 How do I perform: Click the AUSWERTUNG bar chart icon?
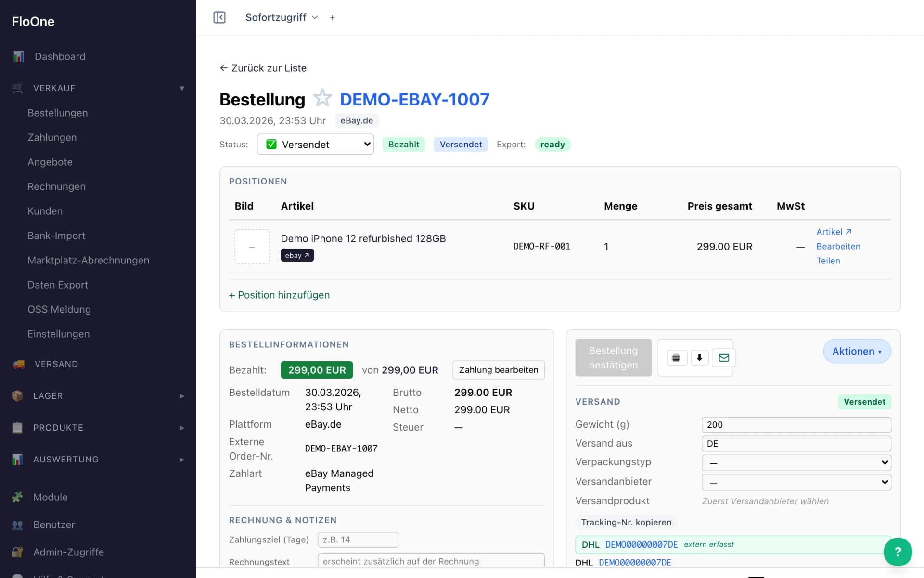(x=17, y=460)
